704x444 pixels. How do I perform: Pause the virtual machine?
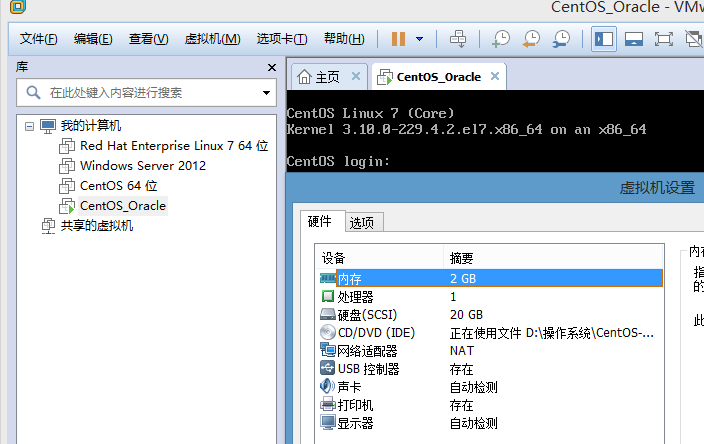[398, 39]
